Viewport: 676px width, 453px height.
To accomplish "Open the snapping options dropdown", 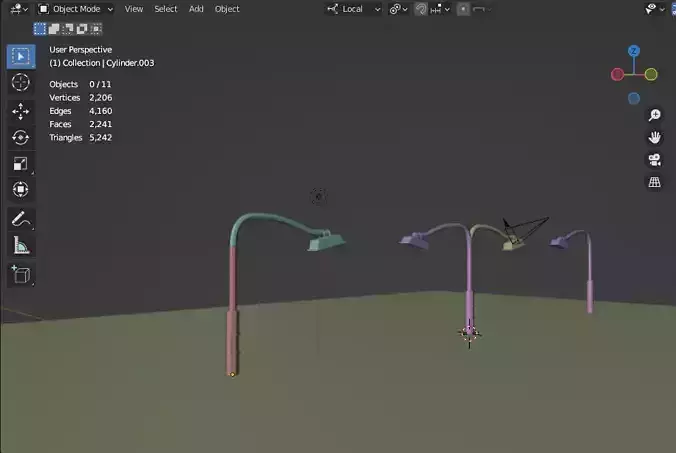I will coord(441,9).
